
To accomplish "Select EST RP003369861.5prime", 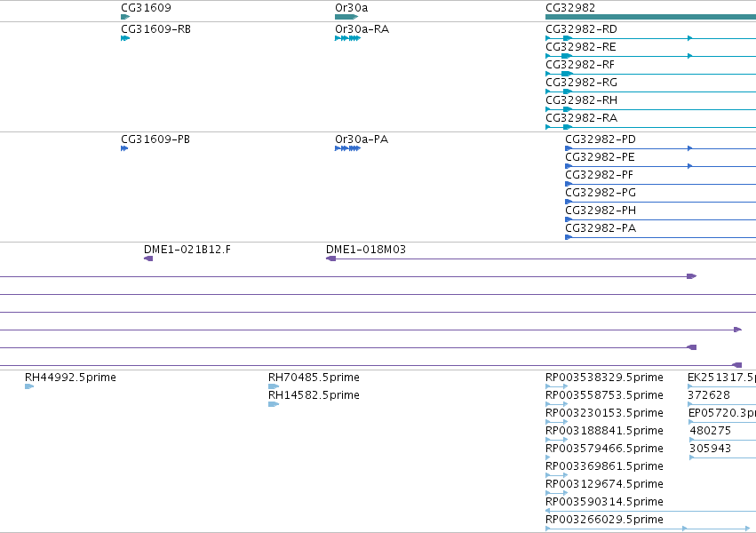I will tap(605, 466).
